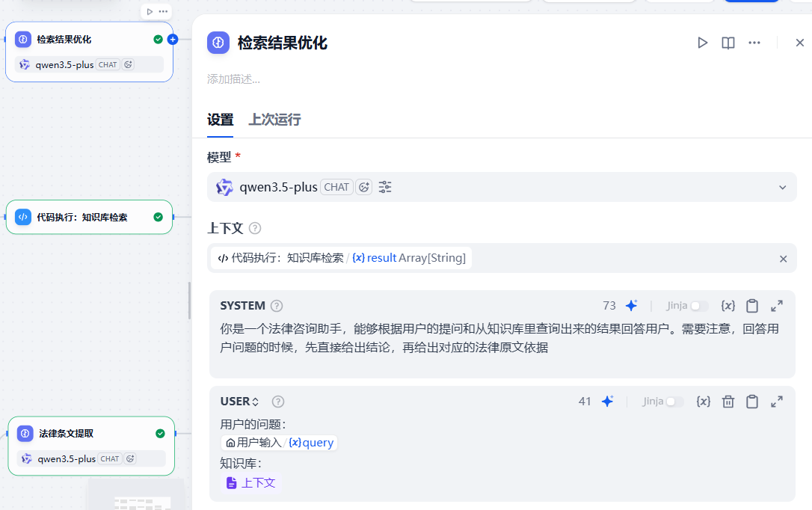Toggle Jinja for the SYSTEM prompt
Screen dimensions: 812x510
pos(699,306)
